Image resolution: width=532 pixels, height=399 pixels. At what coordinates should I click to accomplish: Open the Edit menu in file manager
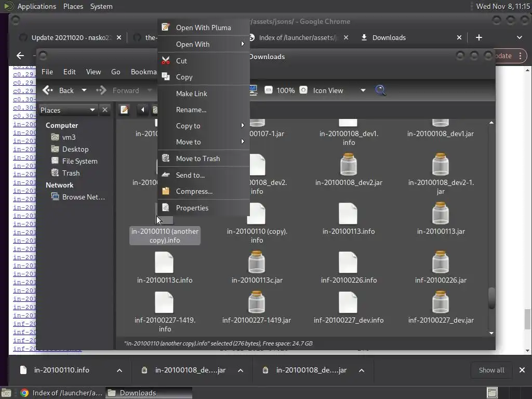[x=69, y=72]
